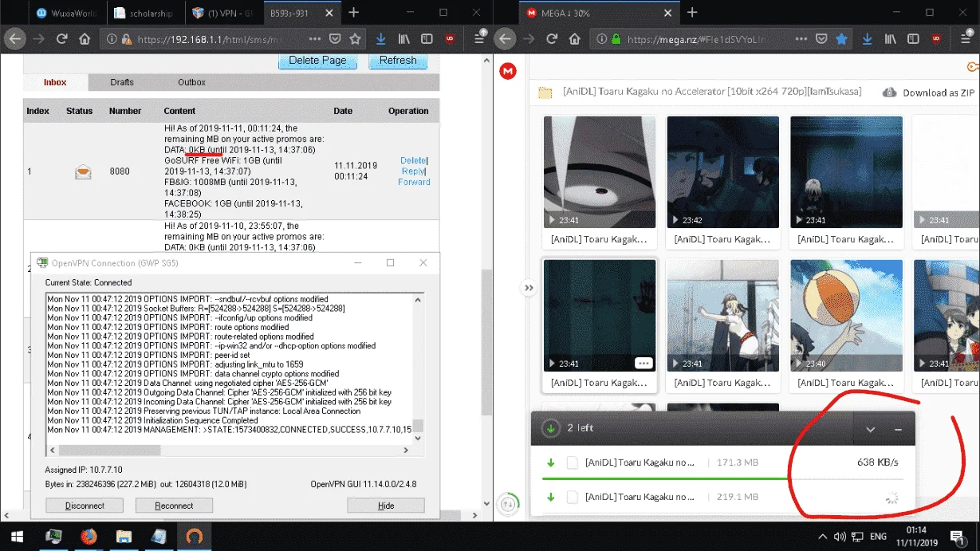Collapse the MEGA transfer widget chevron
980x551 pixels.
[x=870, y=429]
